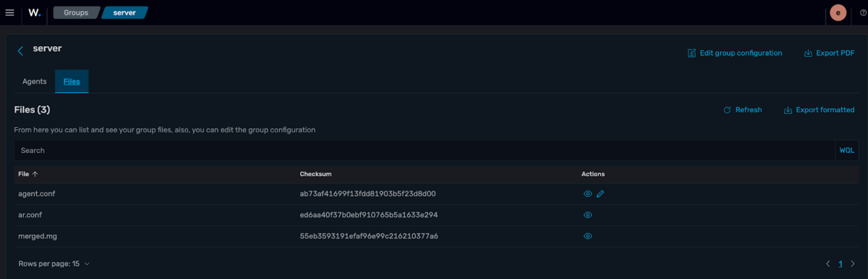
Task: View merged.mg contents with eye icon
Action: click(x=588, y=236)
